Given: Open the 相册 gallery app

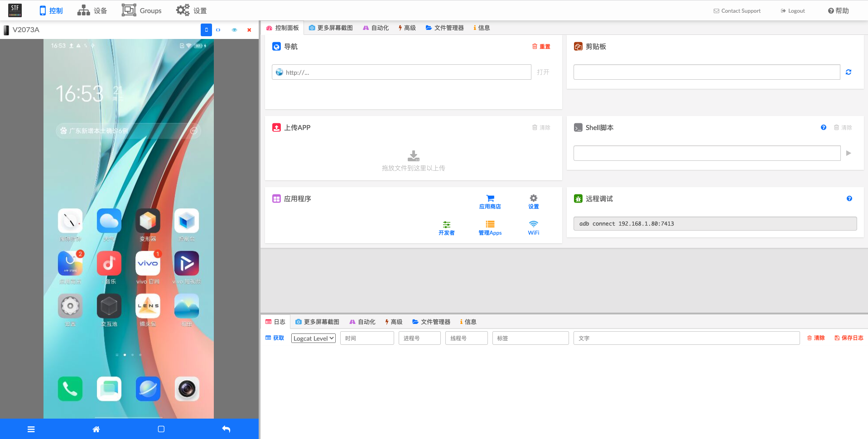Looking at the screenshot, I should [187, 306].
